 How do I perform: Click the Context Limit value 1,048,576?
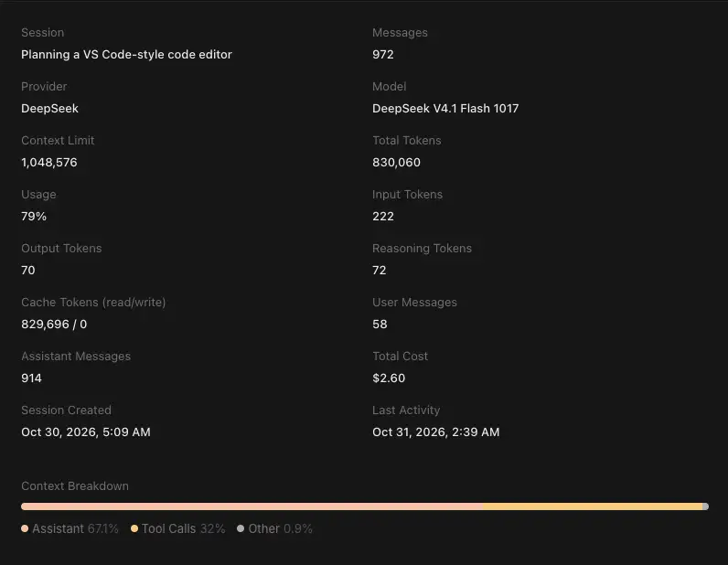(x=49, y=162)
